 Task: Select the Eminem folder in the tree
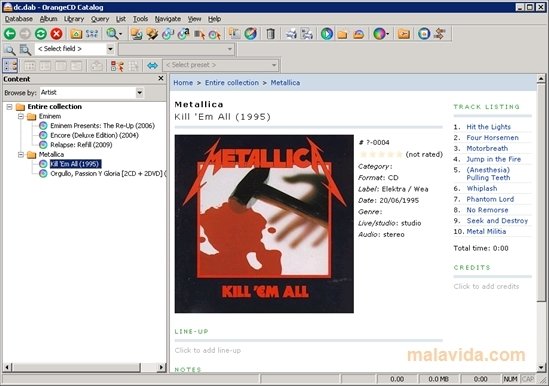click(50, 116)
